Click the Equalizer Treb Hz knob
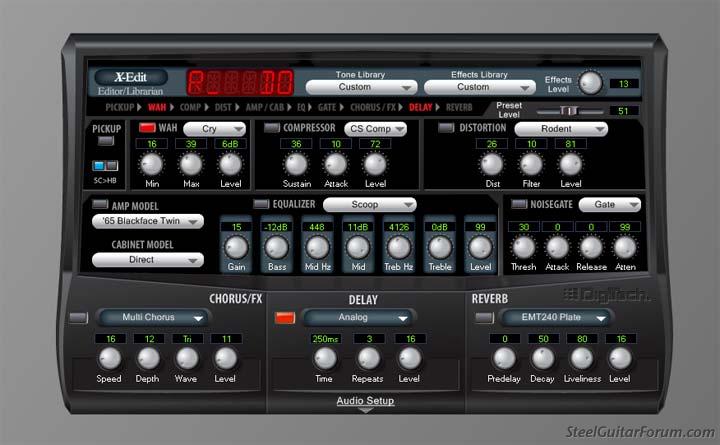The height and width of the screenshot is (445, 720). coord(399,248)
